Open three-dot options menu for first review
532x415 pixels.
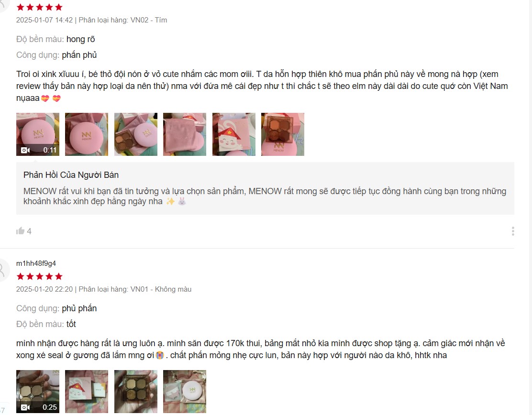click(513, 231)
